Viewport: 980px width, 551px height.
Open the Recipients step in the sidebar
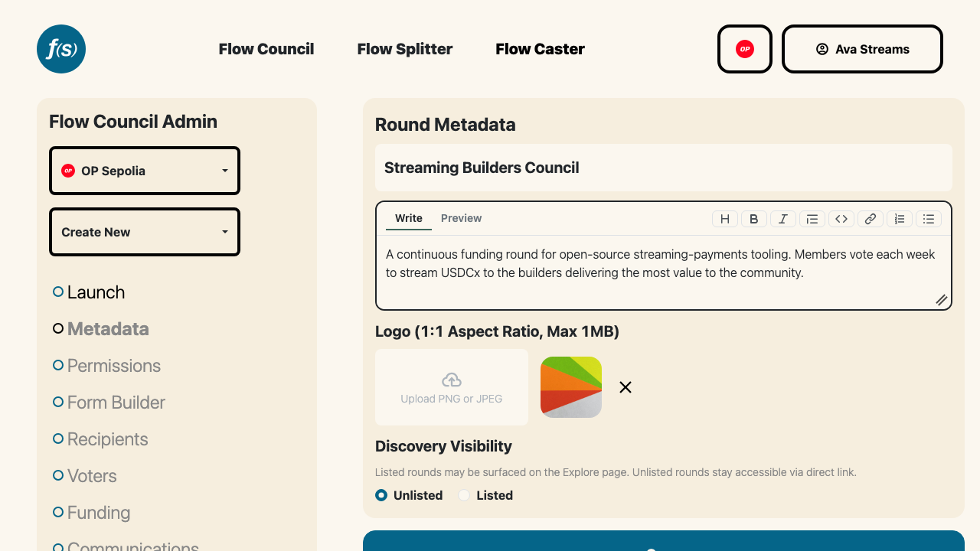[x=100, y=439]
